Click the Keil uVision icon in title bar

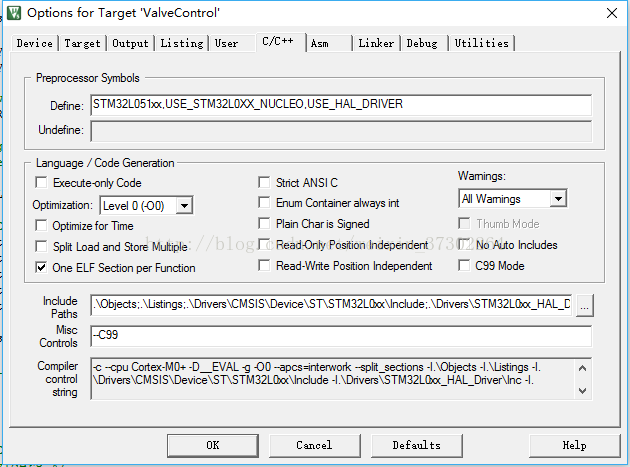(14, 13)
